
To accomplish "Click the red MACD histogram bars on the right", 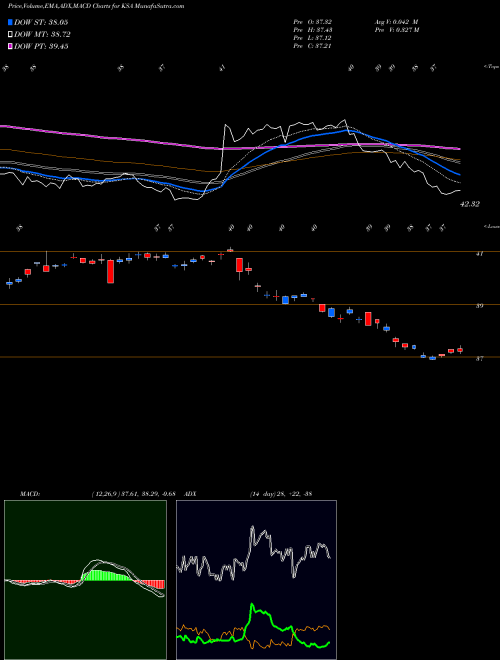I will (149, 585).
